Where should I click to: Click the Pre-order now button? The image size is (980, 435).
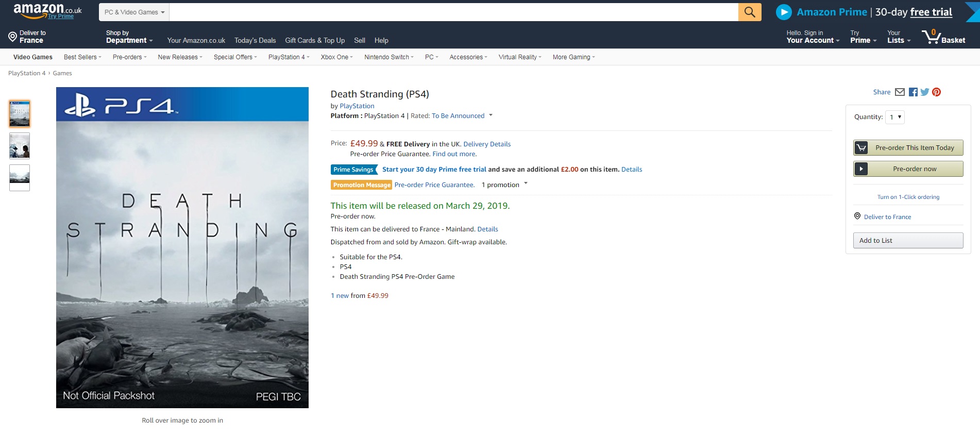click(x=908, y=169)
